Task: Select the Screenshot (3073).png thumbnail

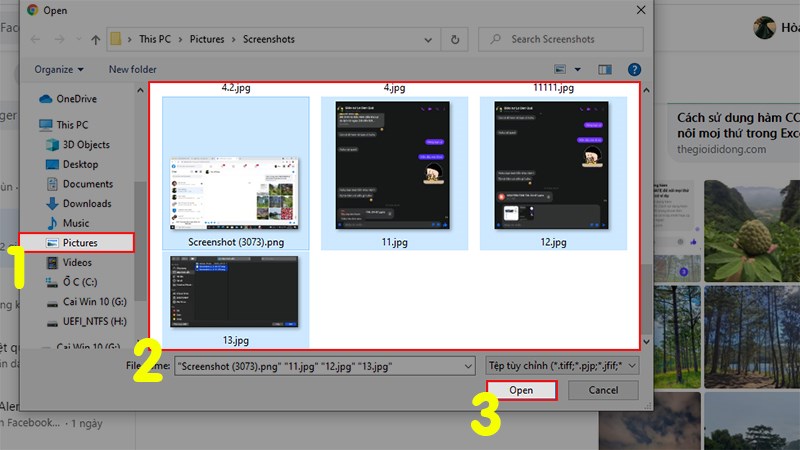Action: click(x=236, y=173)
